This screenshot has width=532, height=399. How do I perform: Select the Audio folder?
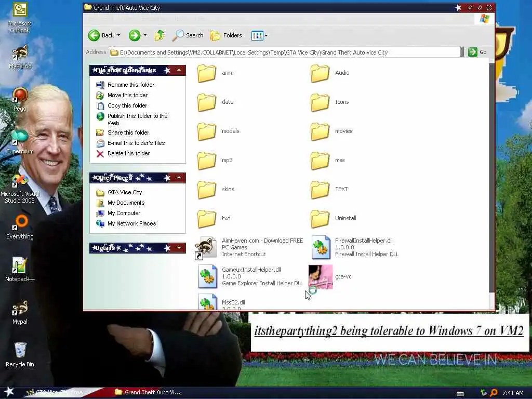point(330,73)
